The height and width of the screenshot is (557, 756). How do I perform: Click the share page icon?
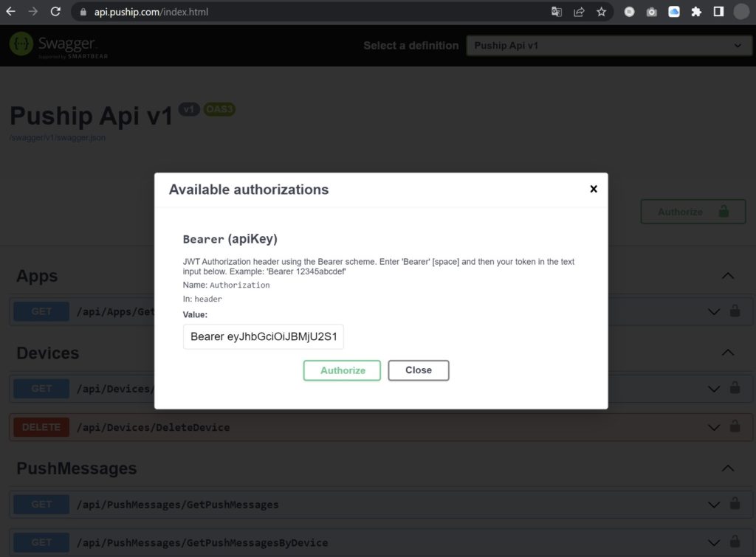[579, 12]
